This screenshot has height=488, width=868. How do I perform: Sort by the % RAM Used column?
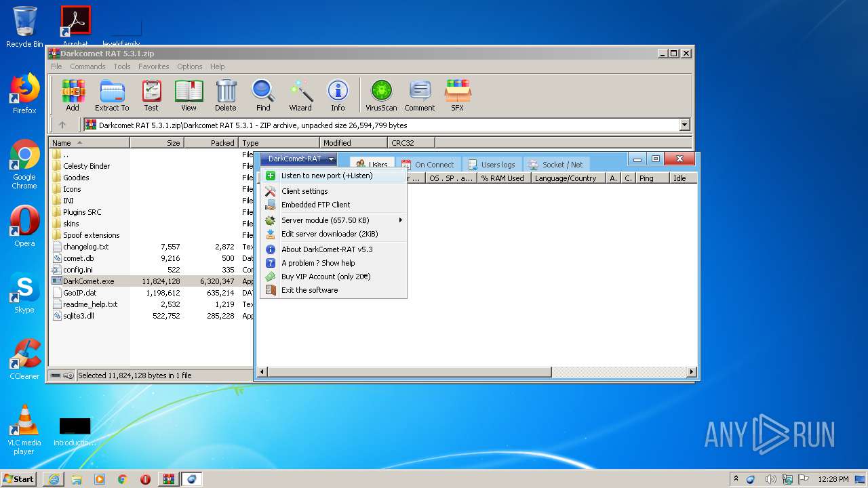click(502, 178)
